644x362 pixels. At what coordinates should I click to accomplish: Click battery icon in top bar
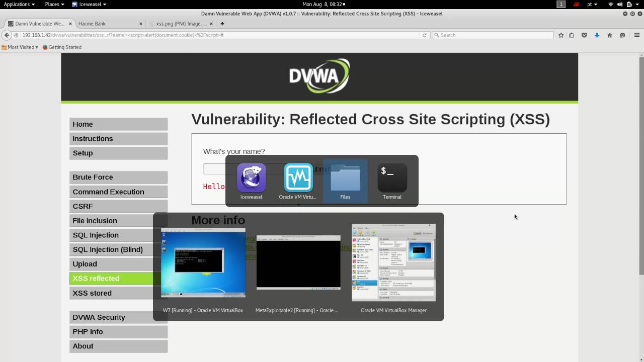[629, 4]
